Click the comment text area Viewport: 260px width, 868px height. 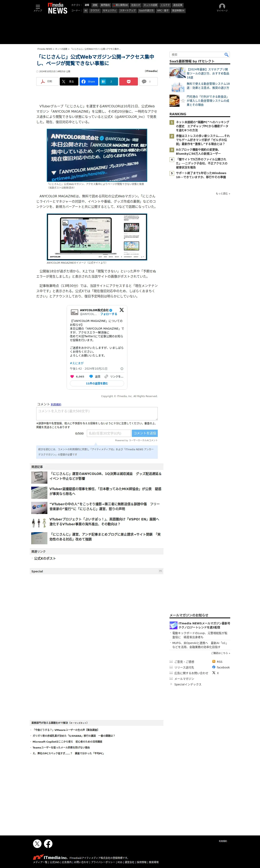click(97, 413)
